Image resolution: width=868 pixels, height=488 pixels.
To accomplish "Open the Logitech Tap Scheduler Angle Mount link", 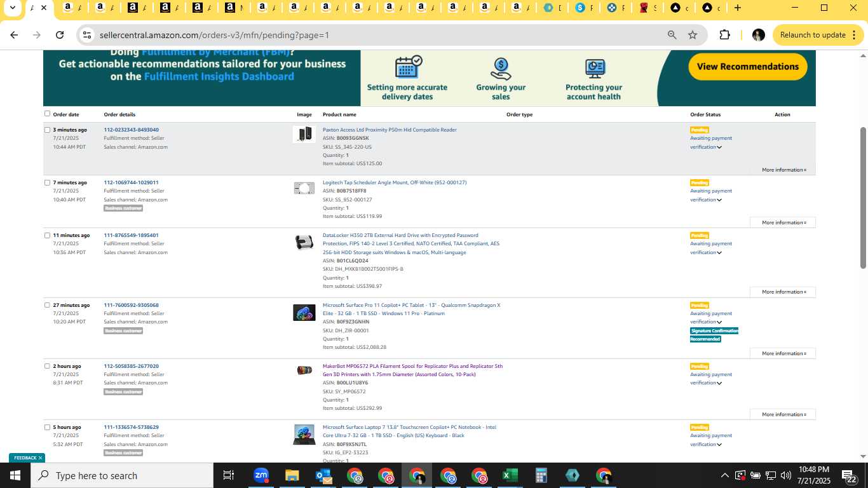I will pos(395,182).
